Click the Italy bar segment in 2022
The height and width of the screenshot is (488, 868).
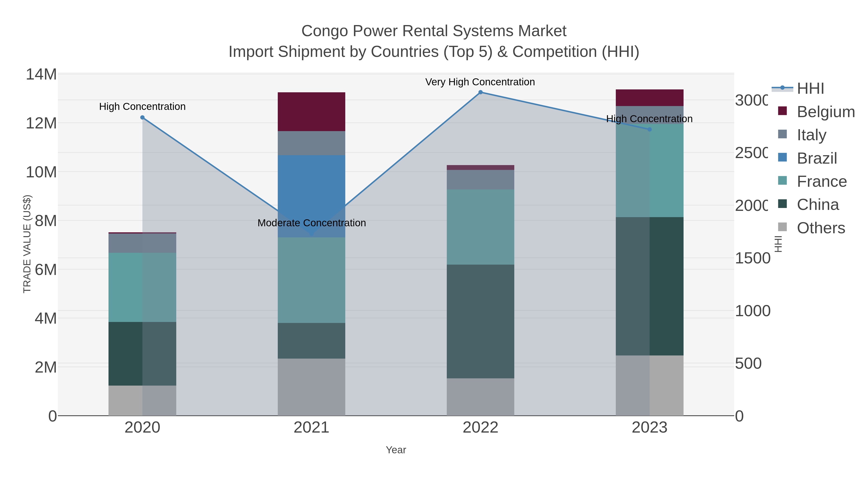coord(481,180)
